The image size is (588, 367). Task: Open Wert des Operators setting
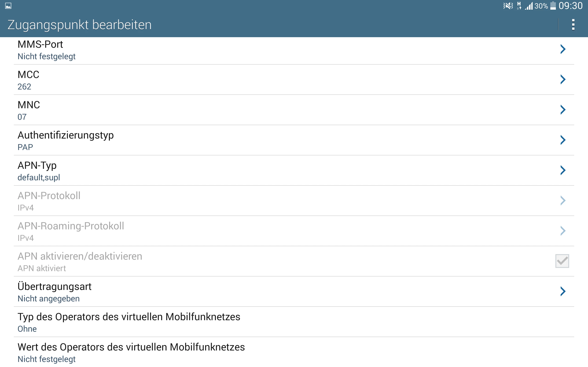pyautogui.click(x=146, y=352)
